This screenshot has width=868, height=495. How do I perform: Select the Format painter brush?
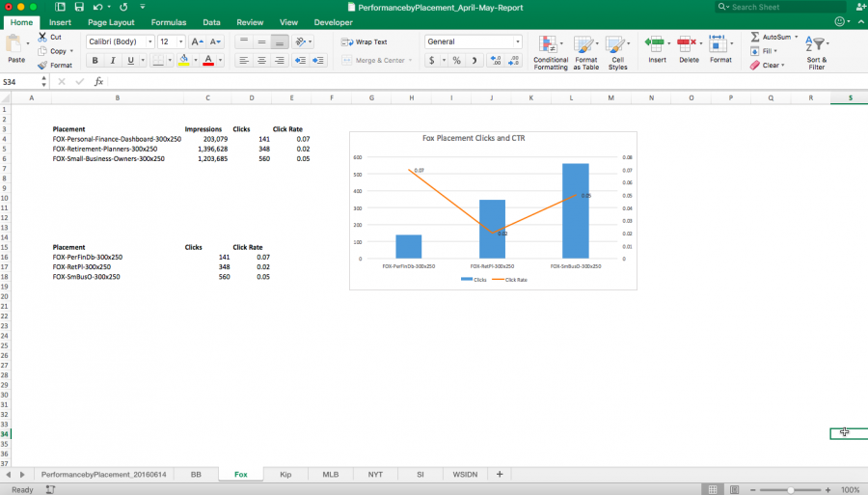click(42, 66)
